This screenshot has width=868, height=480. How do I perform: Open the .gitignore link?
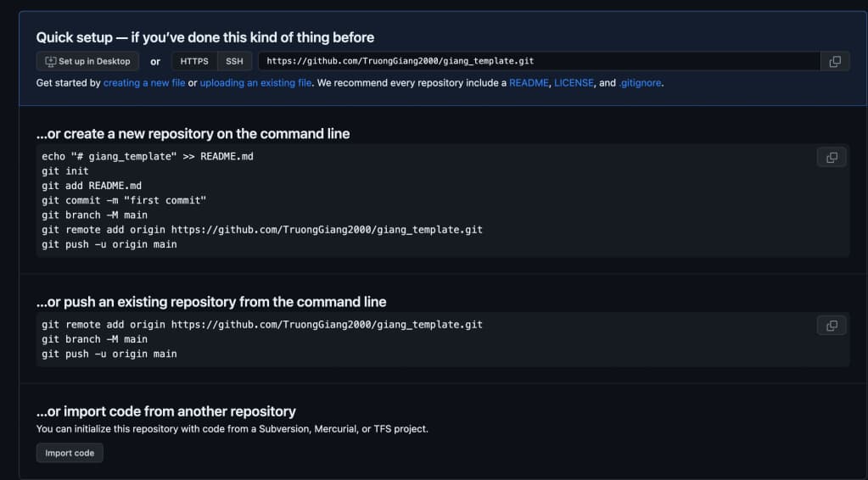click(x=640, y=83)
